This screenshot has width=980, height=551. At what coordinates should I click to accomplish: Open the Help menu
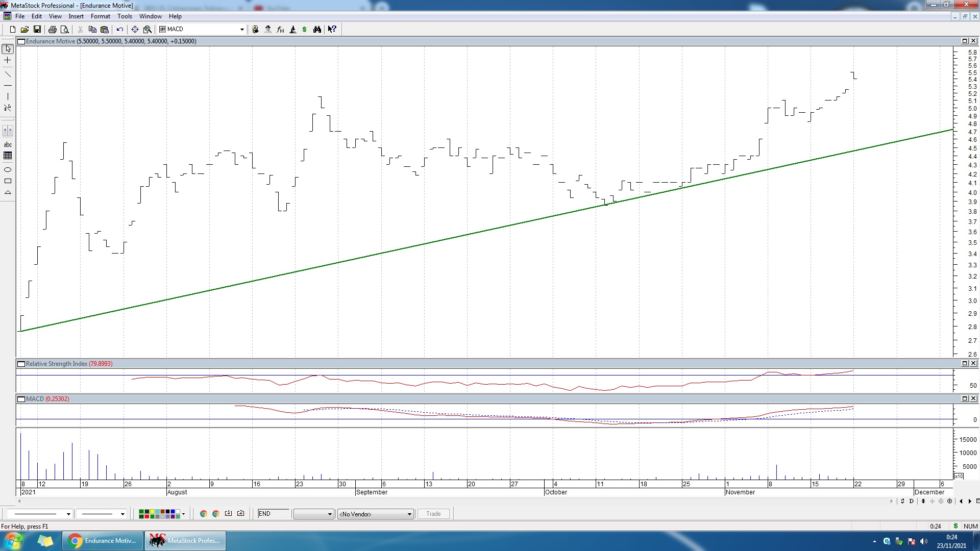pyautogui.click(x=175, y=16)
